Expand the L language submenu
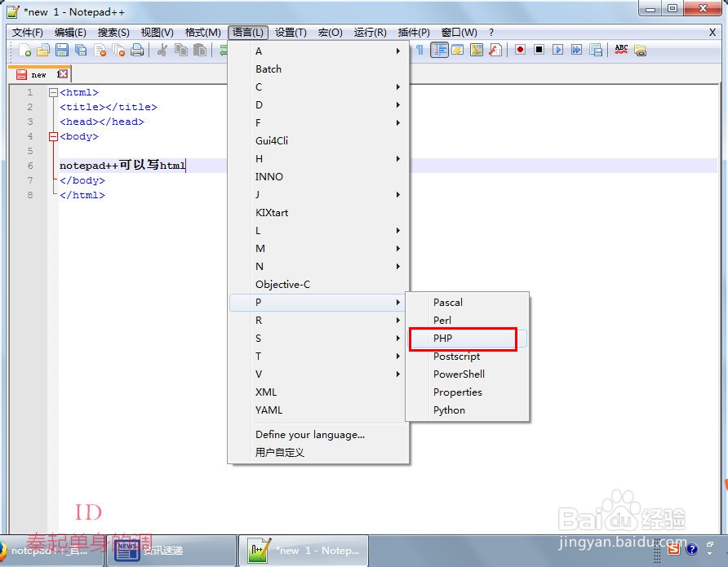 [319, 231]
